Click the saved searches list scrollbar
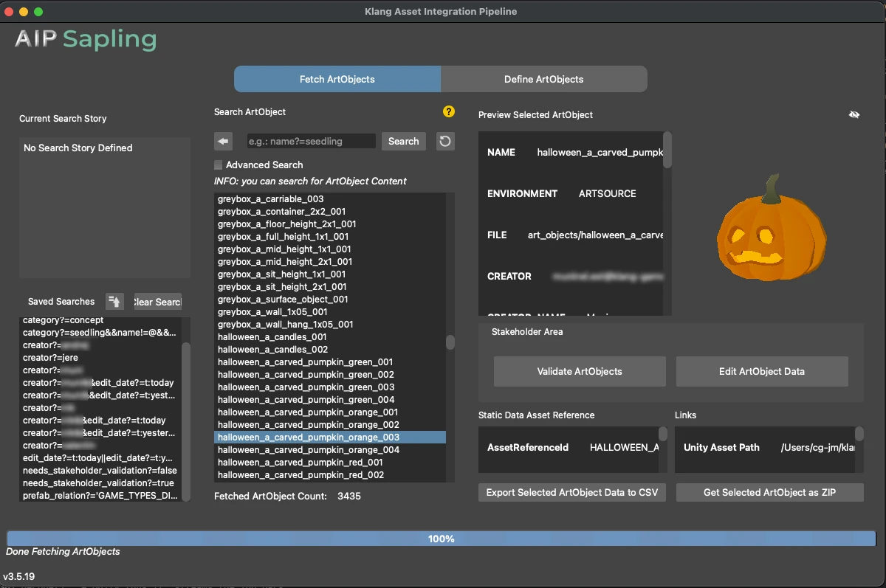Viewport: 886px width, 588px height. (186, 421)
